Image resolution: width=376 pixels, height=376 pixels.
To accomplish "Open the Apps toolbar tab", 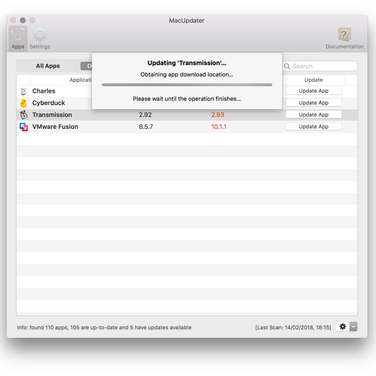I will point(18,38).
